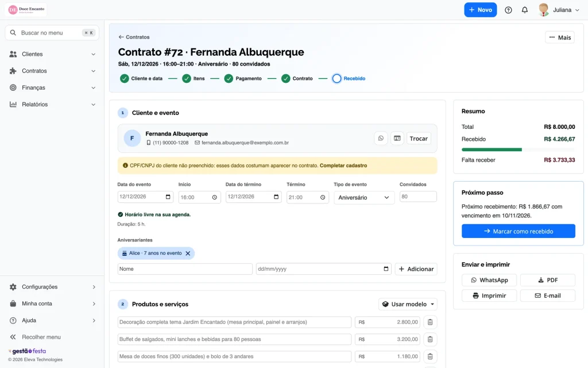Open Tipo de evento dropdown
The height and width of the screenshot is (368, 588).
tap(364, 198)
